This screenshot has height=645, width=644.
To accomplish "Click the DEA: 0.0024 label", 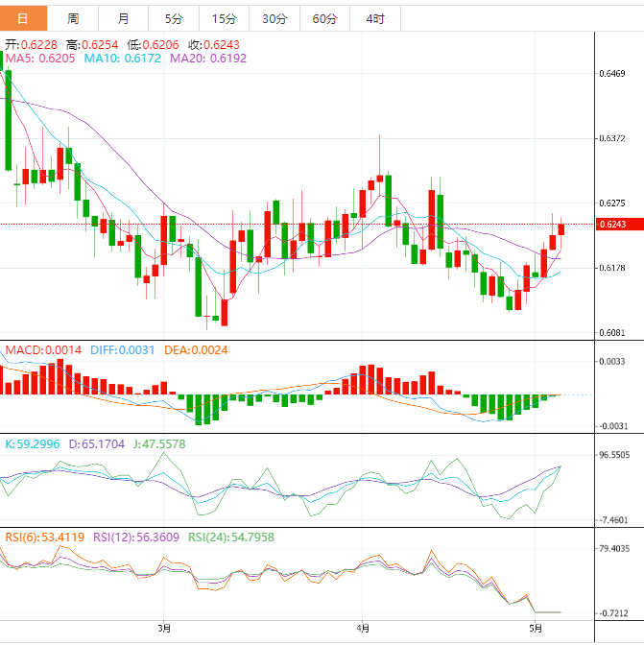I will coord(196,350).
